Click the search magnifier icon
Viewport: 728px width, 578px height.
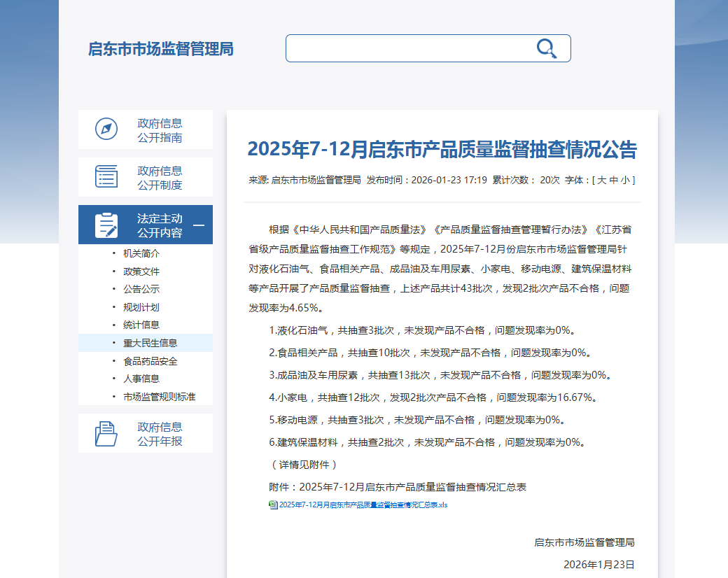click(x=546, y=48)
